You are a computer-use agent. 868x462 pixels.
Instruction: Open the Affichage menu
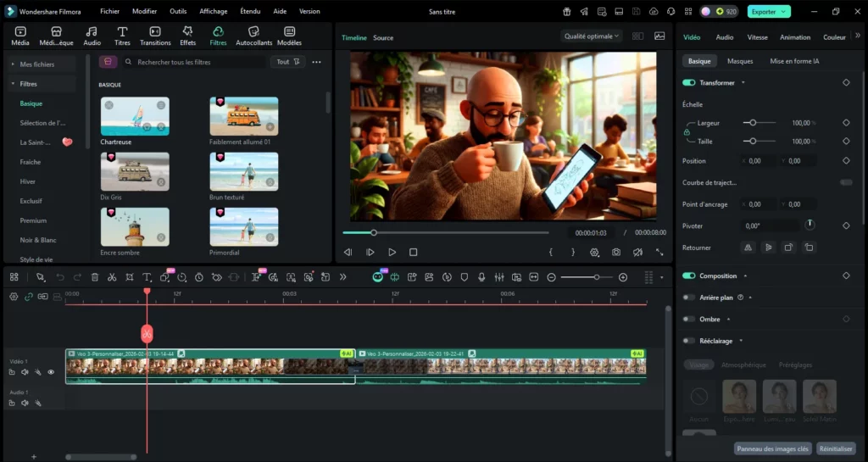coord(213,11)
